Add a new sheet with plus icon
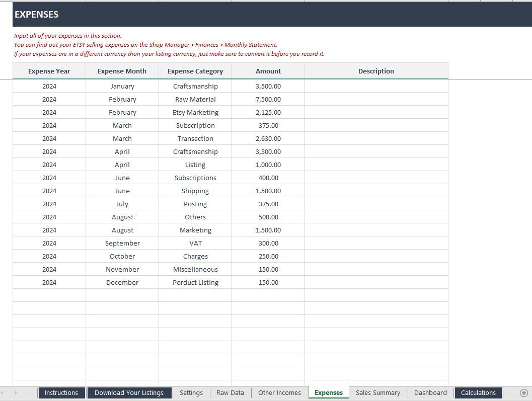 523,393
